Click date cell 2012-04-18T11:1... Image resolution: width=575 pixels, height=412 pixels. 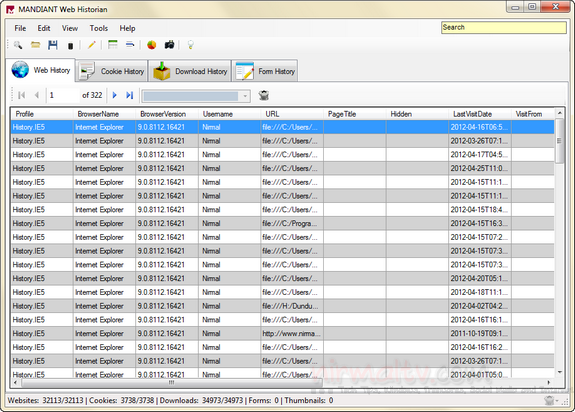pyautogui.click(x=480, y=293)
